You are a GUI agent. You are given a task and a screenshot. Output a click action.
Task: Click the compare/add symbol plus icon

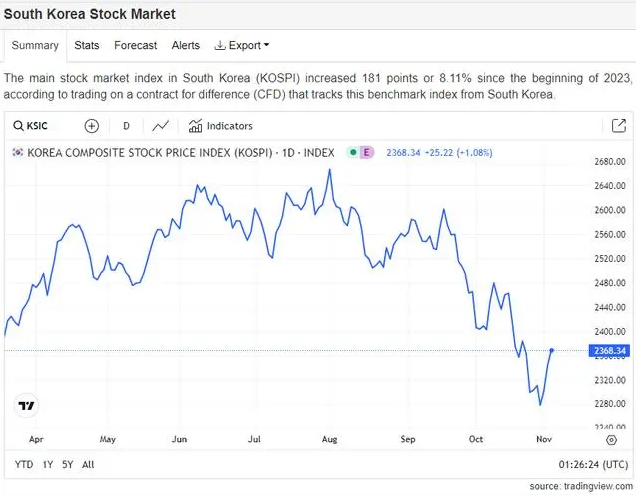click(92, 126)
